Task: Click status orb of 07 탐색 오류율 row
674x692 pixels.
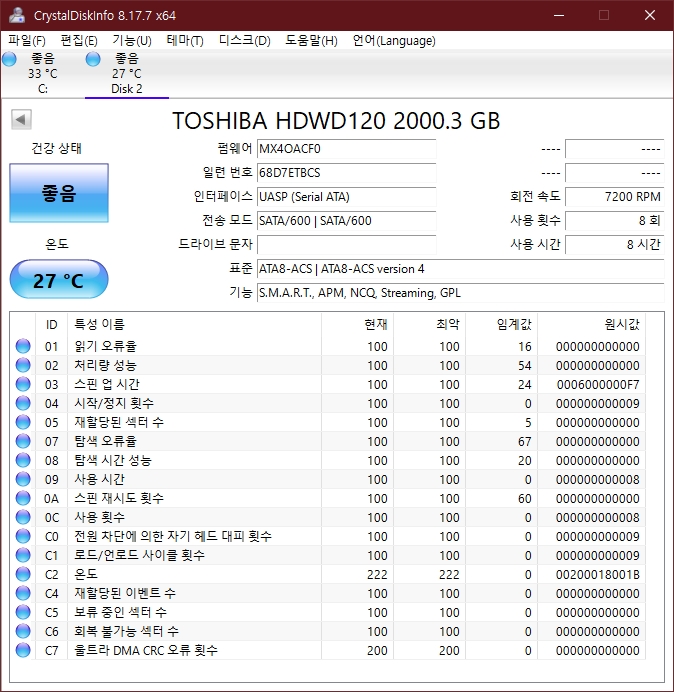Action: coord(23,441)
